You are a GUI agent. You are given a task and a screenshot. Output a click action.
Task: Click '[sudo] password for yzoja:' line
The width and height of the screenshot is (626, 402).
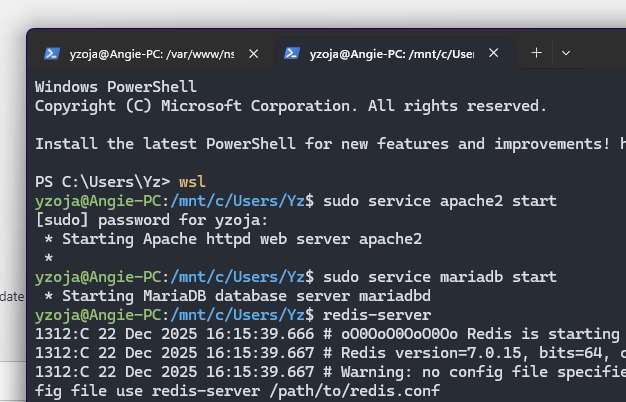[151, 220]
